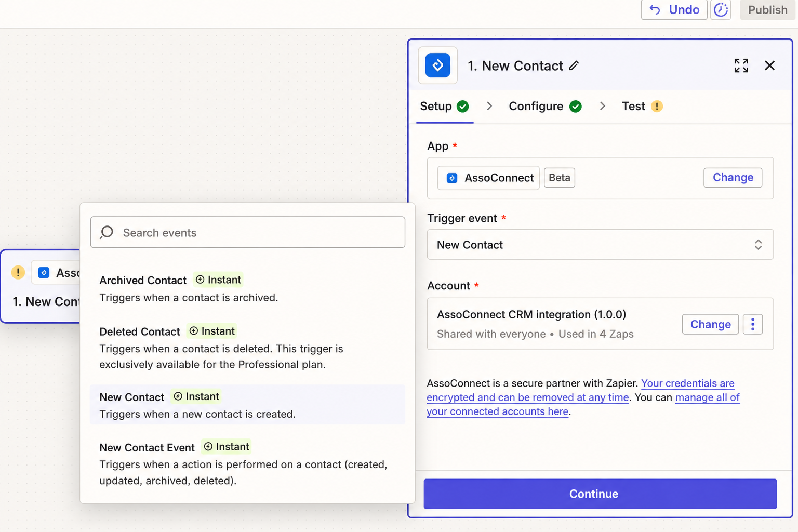
Task: Switch to the Test tab
Action: [x=642, y=107]
